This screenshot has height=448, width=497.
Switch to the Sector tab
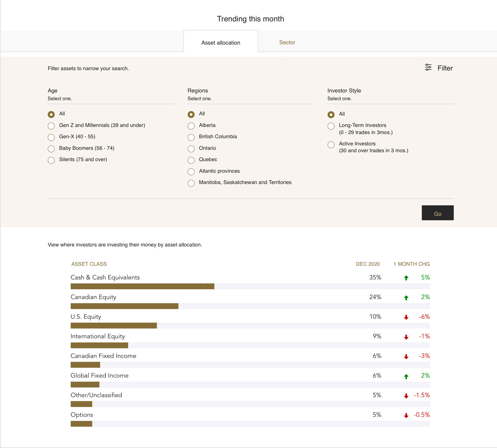click(287, 43)
